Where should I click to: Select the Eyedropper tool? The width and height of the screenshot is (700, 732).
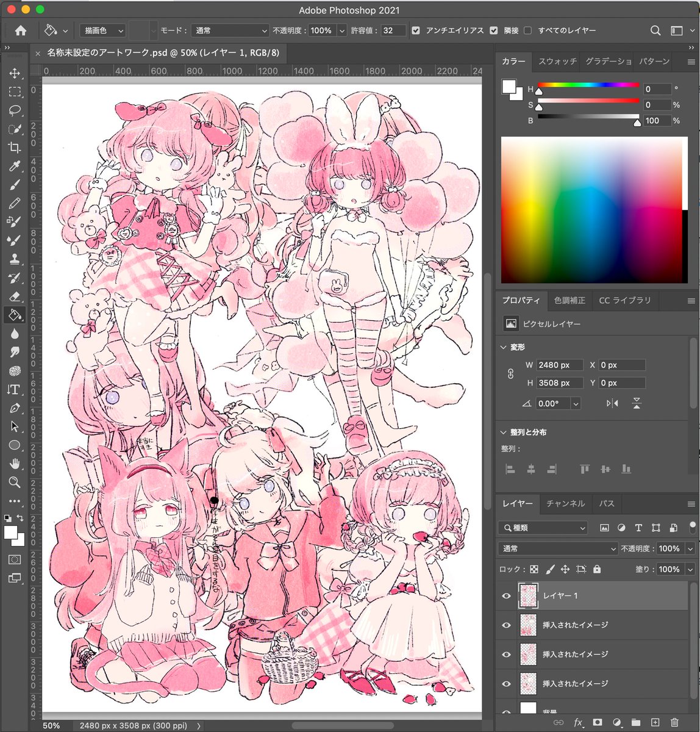pos(15,167)
